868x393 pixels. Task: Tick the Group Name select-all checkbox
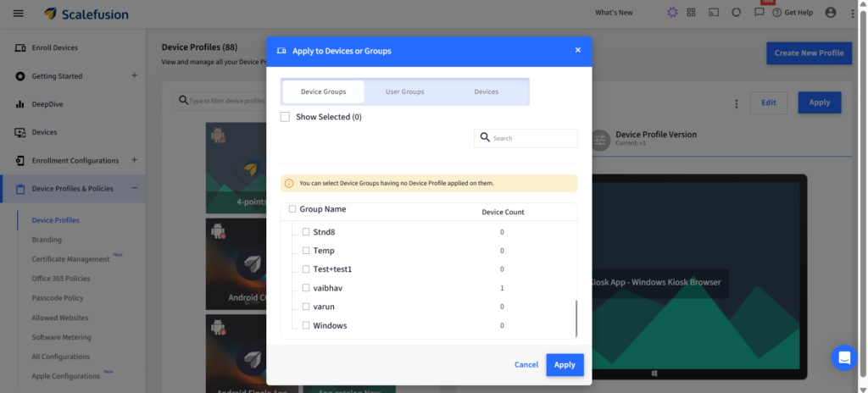292,209
